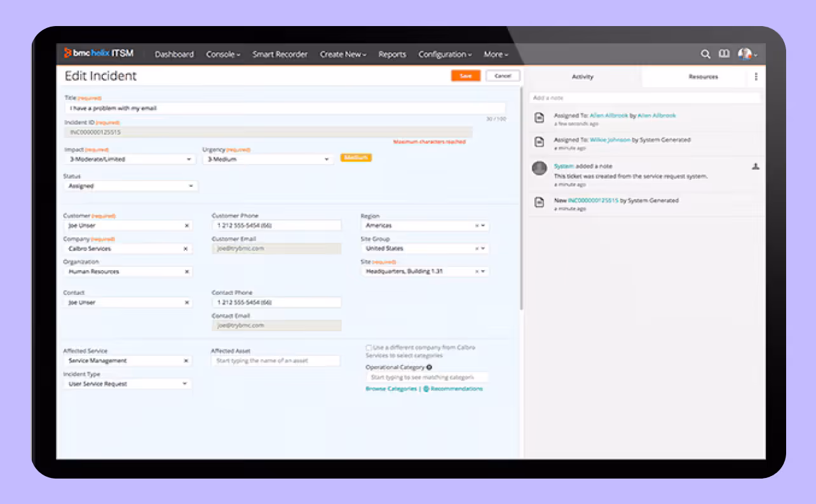Expand the Region dropdown arrow
The image size is (816, 504).
484,226
